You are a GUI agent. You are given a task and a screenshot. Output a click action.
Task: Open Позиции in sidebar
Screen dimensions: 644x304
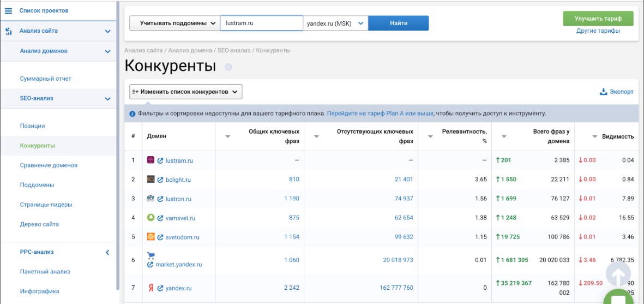(33, 126)
